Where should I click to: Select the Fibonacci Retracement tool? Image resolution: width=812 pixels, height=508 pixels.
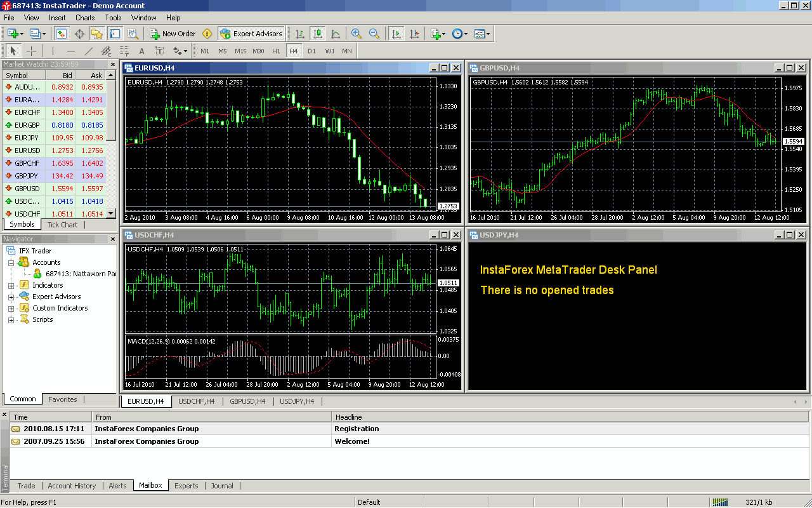(x=124, y=51)
